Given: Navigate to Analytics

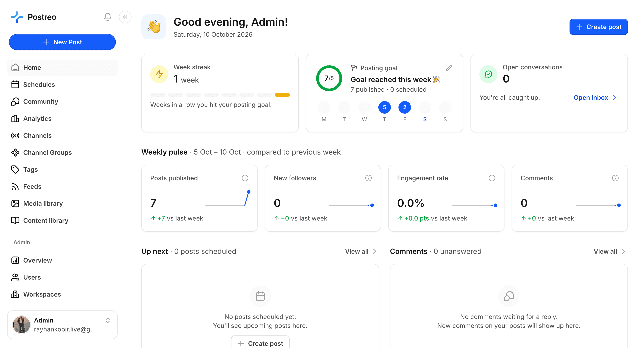Looking at the screenshot, I should [62, 119].
